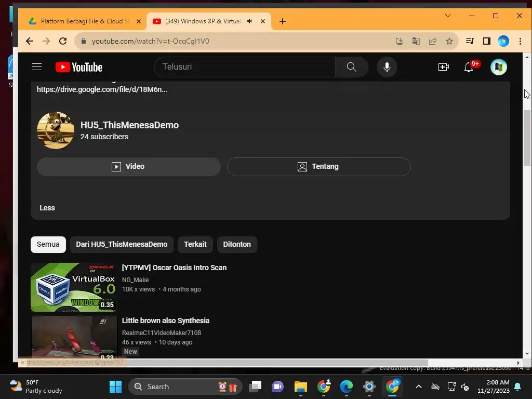Open the channel Video button
This screenshot has height=399, width=532.
click(x=129, y=166)
